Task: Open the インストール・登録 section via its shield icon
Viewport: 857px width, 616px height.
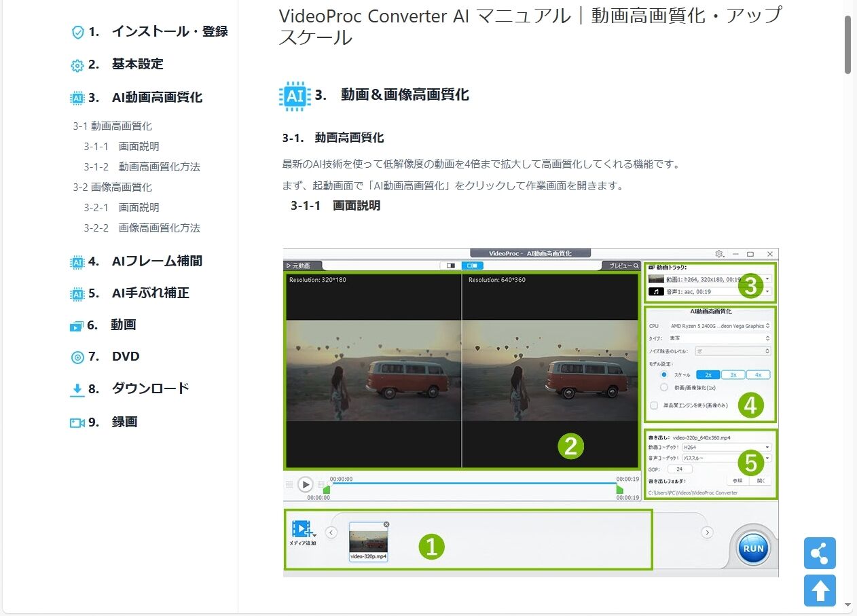Action: [x=78, y=33]
